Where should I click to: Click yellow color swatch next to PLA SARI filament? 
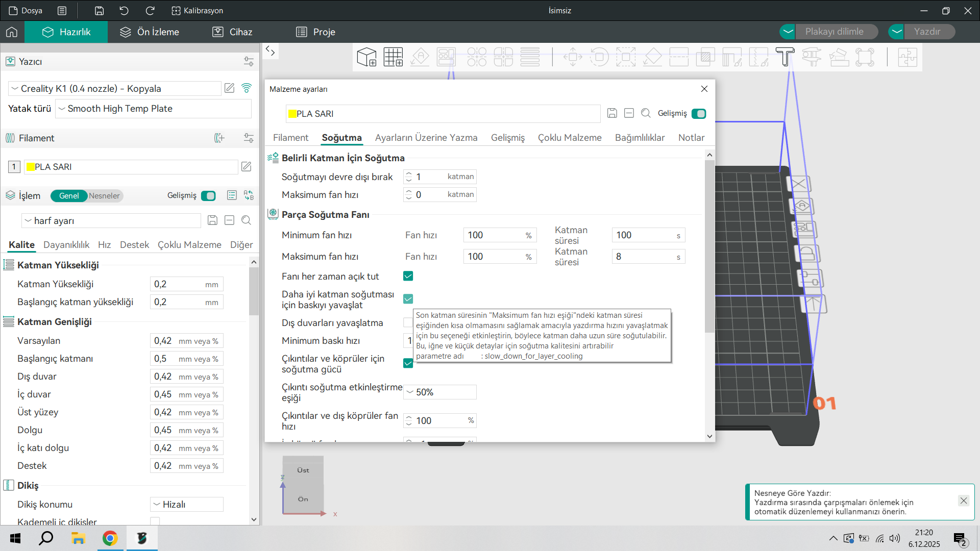[x=30, y=167]
